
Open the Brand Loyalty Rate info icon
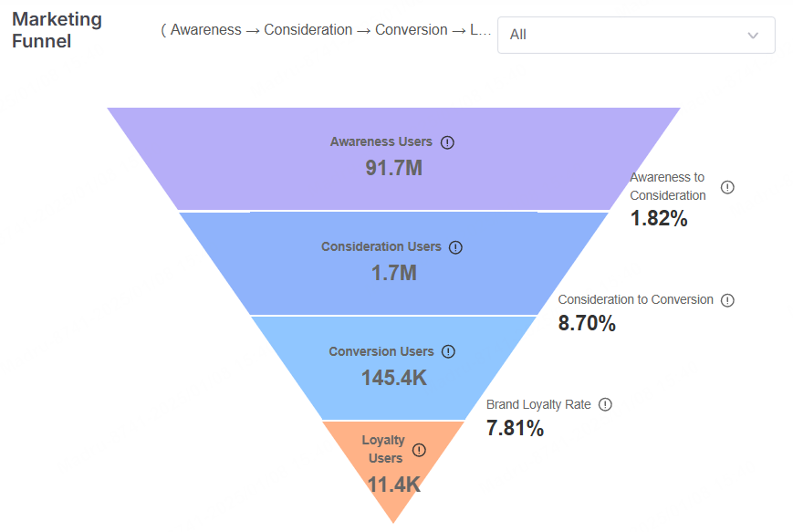click(x=605, y=405)
